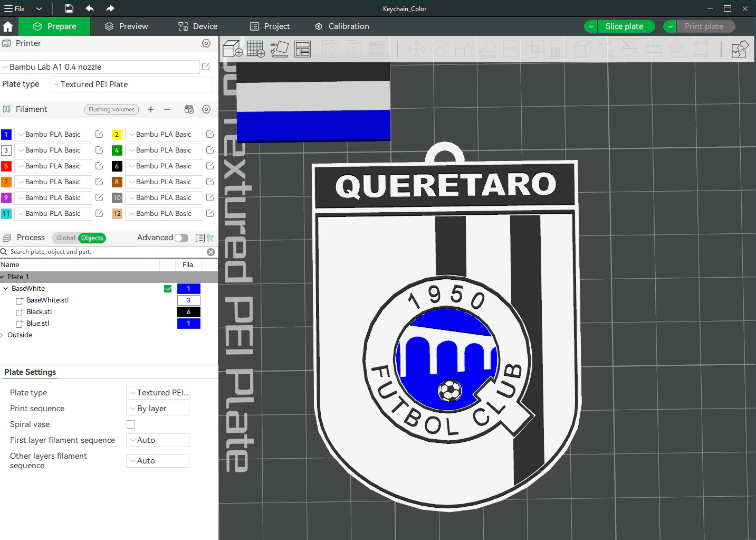Screen dimensions: 756x540
Task: Click the Add model cube icon
Action: click(233, 49)
